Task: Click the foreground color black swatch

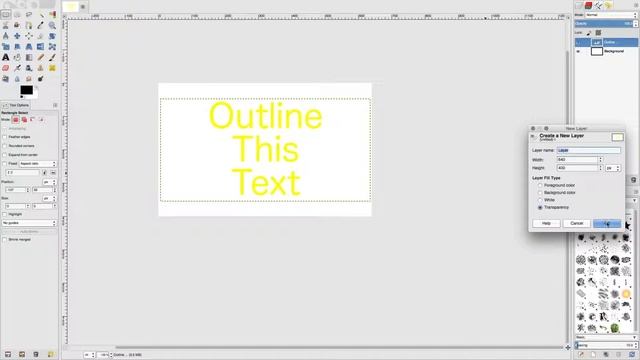Action: pos(27,90)
